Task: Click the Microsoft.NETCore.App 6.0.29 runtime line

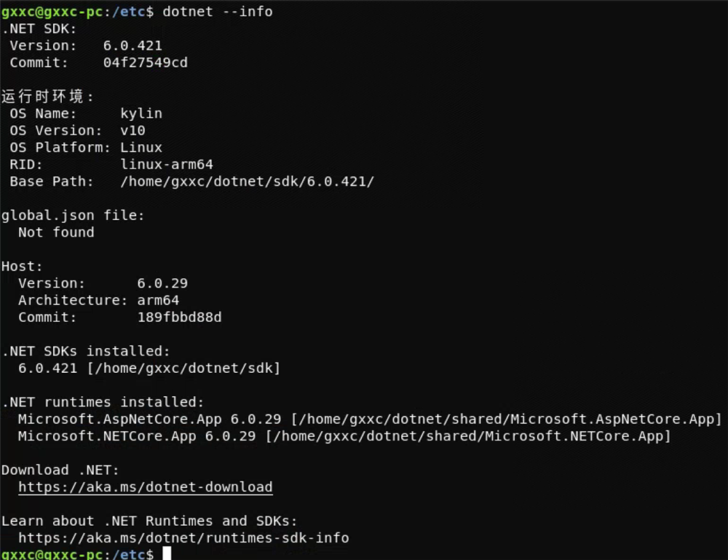Action: (344, 436)
